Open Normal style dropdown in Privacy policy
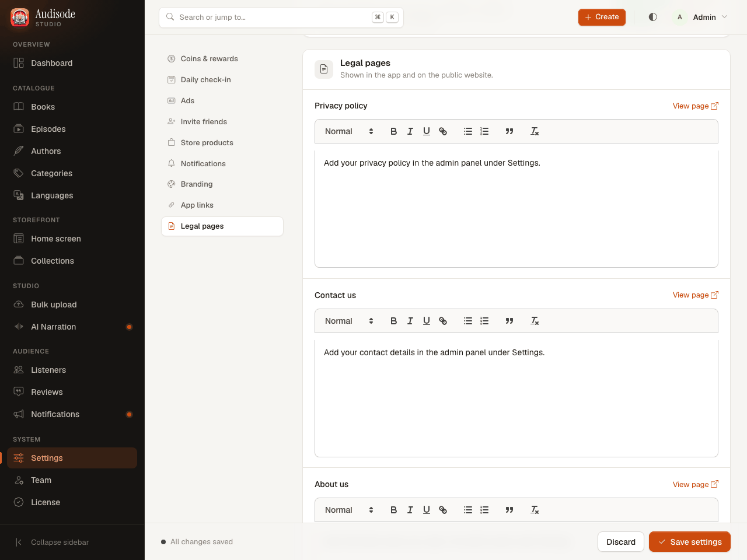 (x=349, y=131)
